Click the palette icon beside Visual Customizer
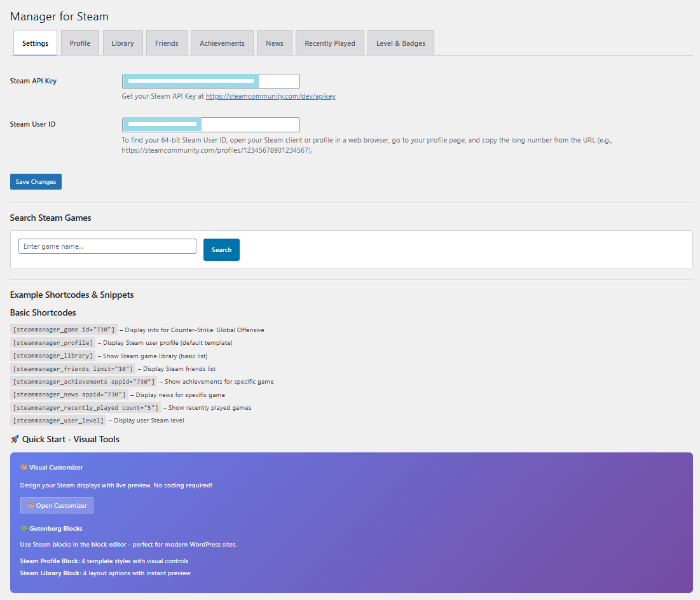700x600 pixels. (24, 467)
